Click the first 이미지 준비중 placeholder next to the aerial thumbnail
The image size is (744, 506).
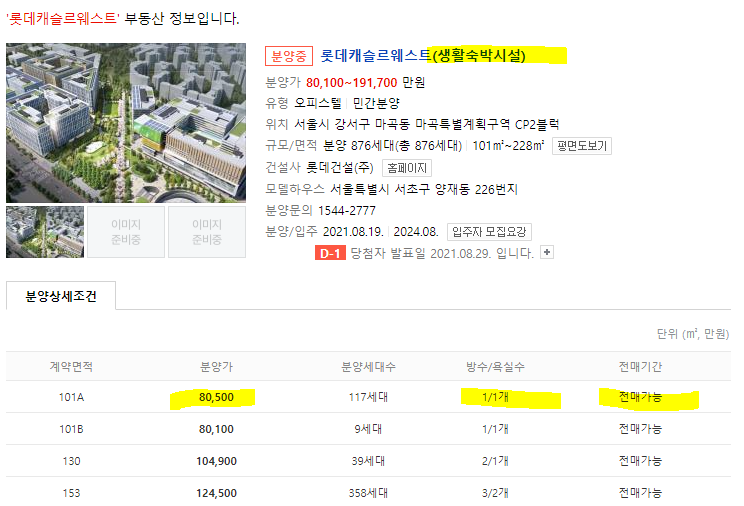(126, 232)
